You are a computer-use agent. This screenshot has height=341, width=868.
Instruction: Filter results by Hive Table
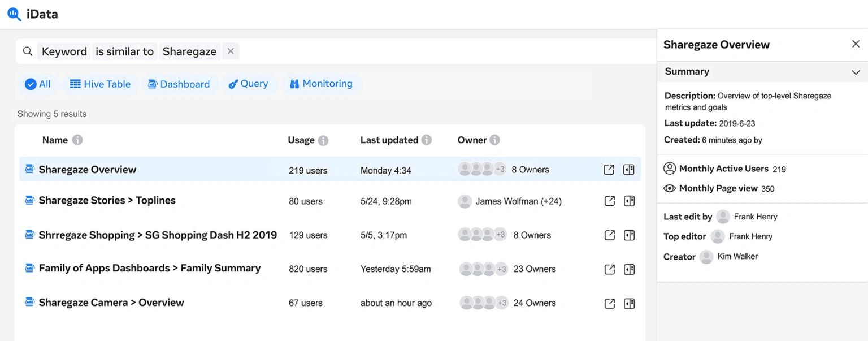[100, 84]
